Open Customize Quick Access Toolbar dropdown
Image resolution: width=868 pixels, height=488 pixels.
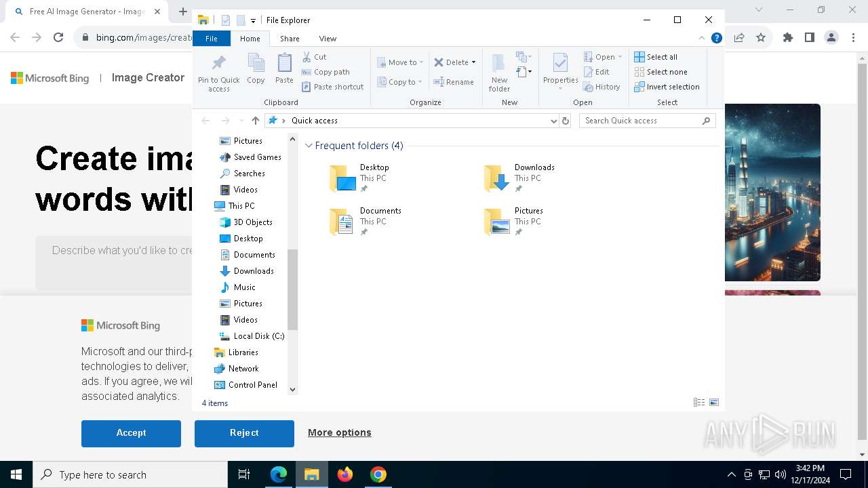click(x=253, y=20)
